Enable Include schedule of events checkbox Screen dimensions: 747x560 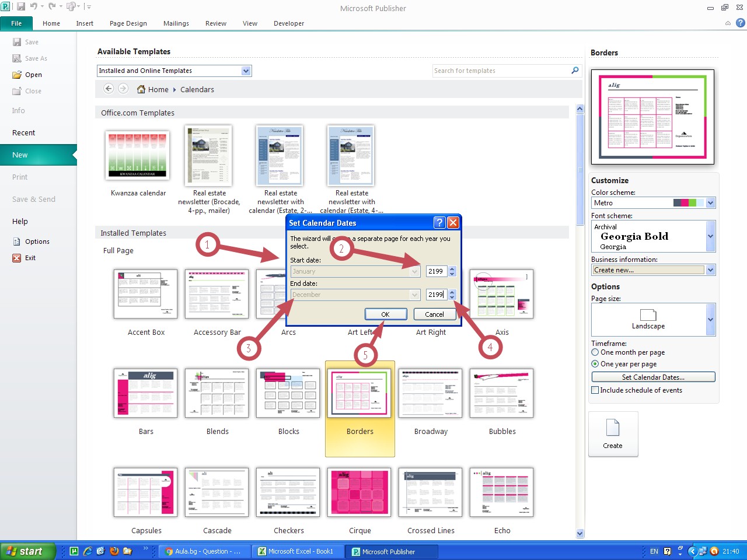tap(595, 390)
